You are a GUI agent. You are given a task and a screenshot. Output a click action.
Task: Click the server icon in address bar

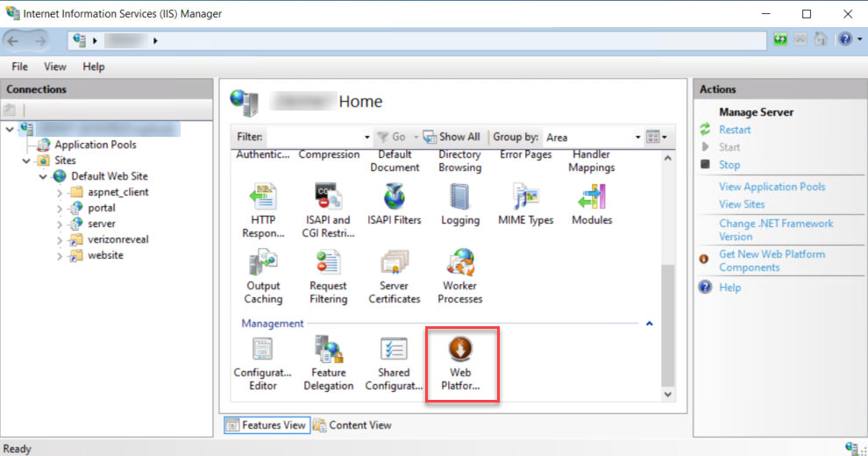click(x=80, y=40)
